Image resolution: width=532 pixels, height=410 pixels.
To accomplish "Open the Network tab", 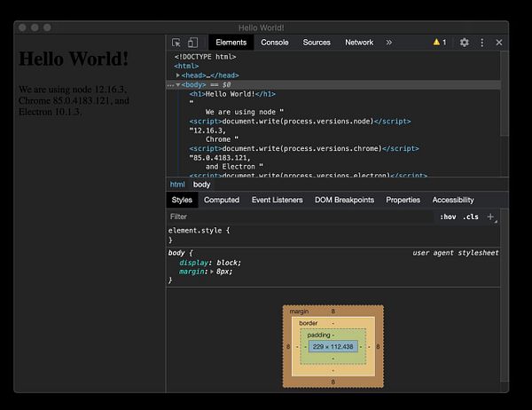I will (x=359, y=43).
